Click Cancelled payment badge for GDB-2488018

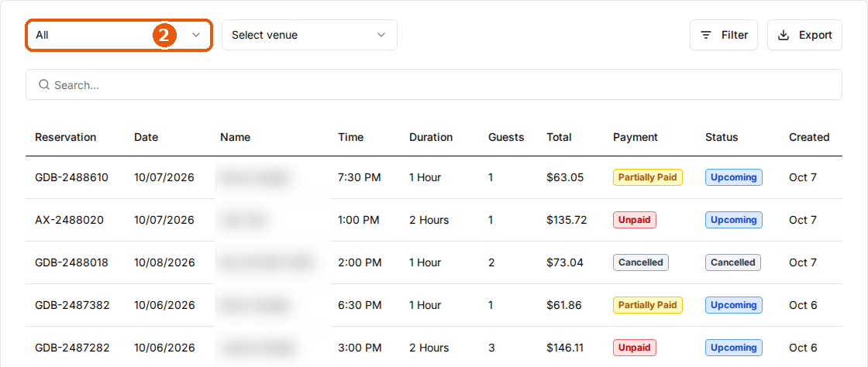click(641, 262)
